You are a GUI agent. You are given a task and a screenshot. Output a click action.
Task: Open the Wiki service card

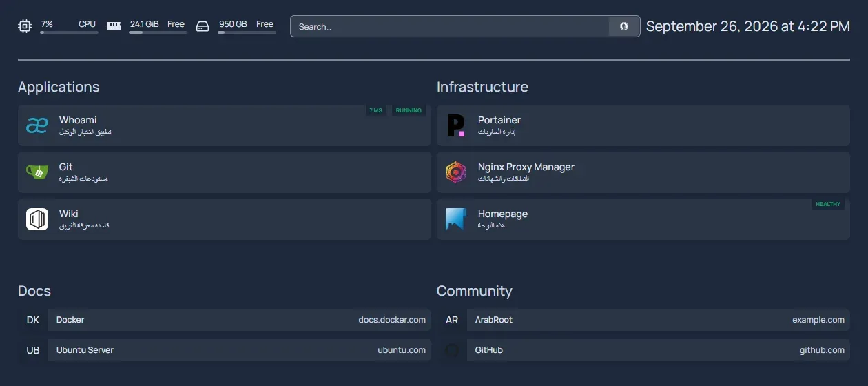tap(225, 219)
